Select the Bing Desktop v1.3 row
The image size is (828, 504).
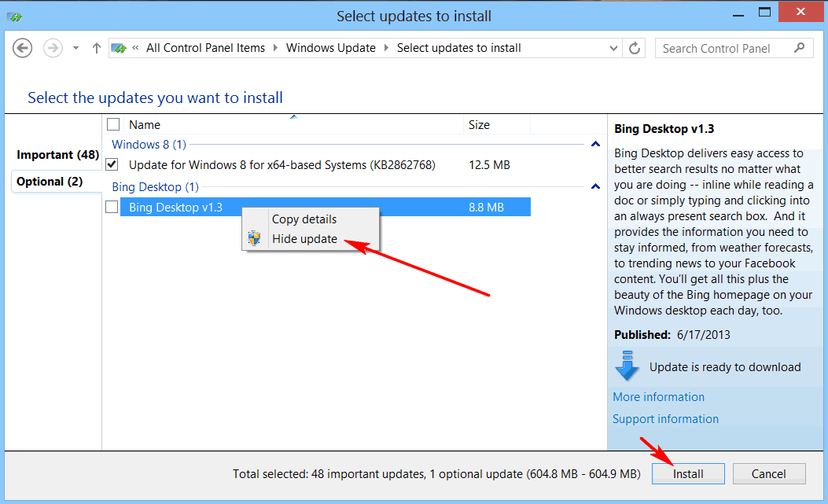point(326,207)
